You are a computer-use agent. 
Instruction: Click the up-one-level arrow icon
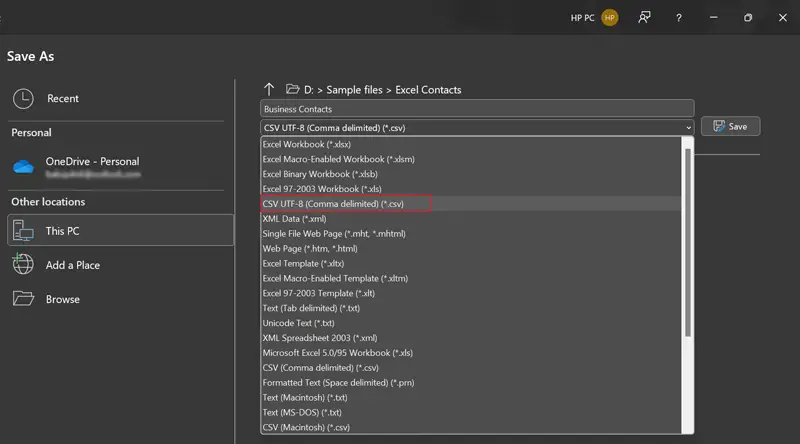pos(269,90)
